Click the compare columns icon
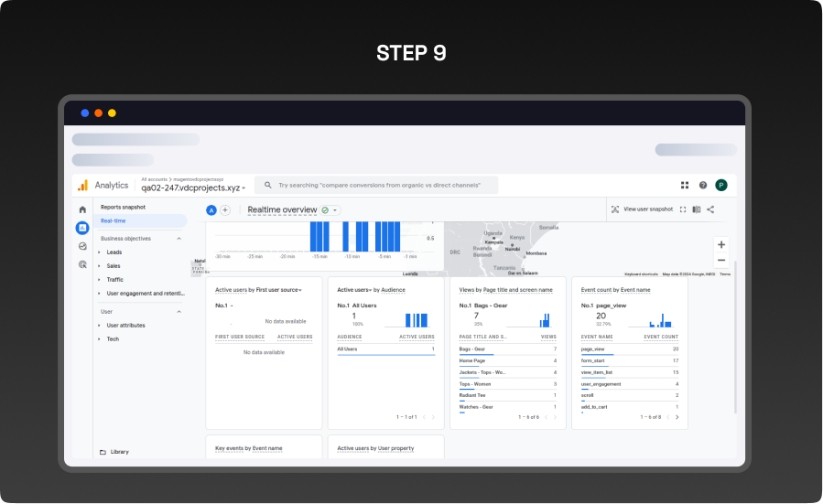The width and height of the screenshot is (823, 504). [697, 209]
